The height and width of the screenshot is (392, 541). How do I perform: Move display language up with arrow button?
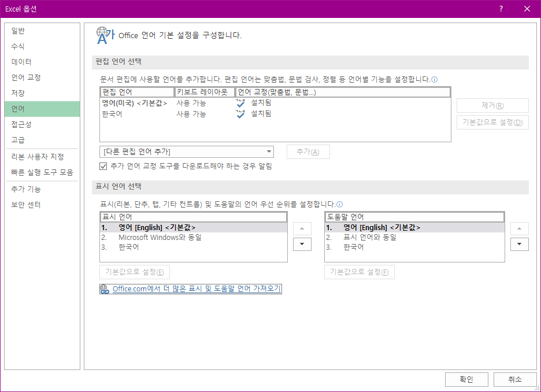(x=302, y=228)
